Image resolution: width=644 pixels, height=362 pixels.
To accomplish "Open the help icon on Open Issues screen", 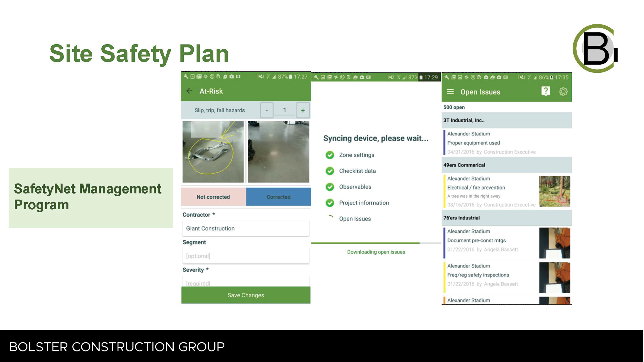I will click(x=545, y=91).
